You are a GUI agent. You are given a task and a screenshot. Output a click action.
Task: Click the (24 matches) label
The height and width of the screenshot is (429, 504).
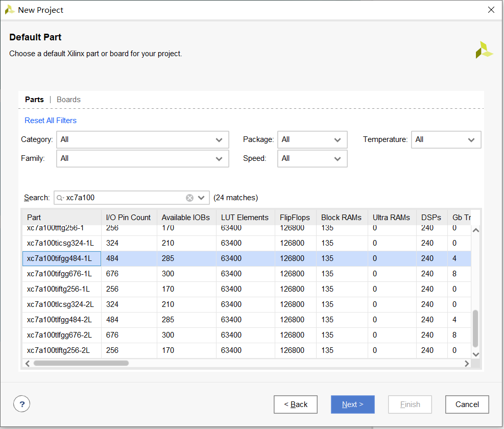(235, 198)
